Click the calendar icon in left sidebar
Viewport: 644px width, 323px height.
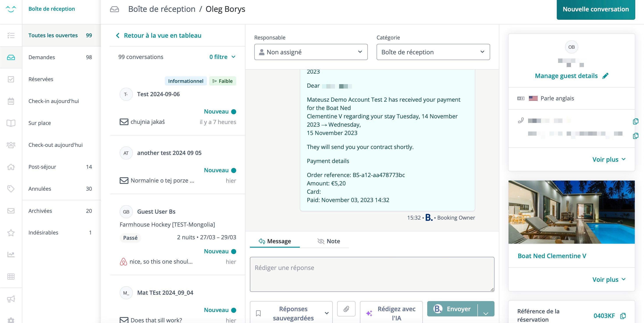tap(11, 101)
